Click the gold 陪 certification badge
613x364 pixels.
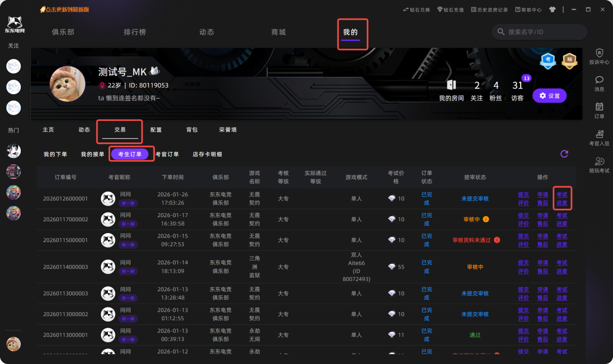click(x=570, y=61)
